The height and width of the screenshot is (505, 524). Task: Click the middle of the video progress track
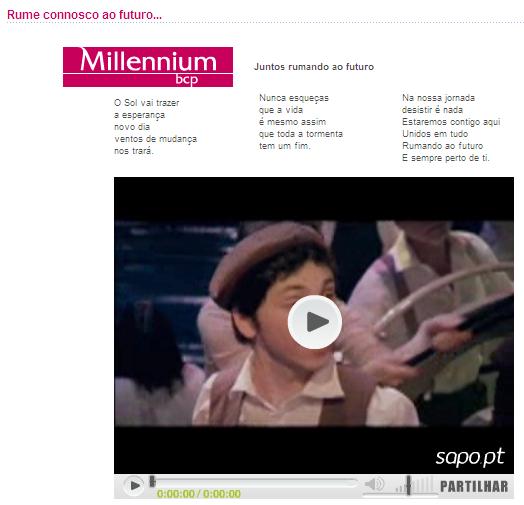tap(256, 482)
